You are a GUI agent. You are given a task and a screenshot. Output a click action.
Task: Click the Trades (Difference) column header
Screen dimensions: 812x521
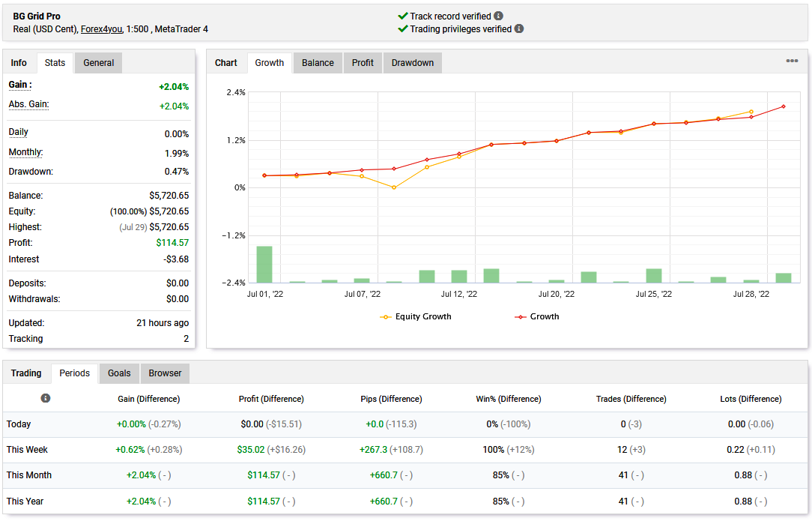point(631,399)
